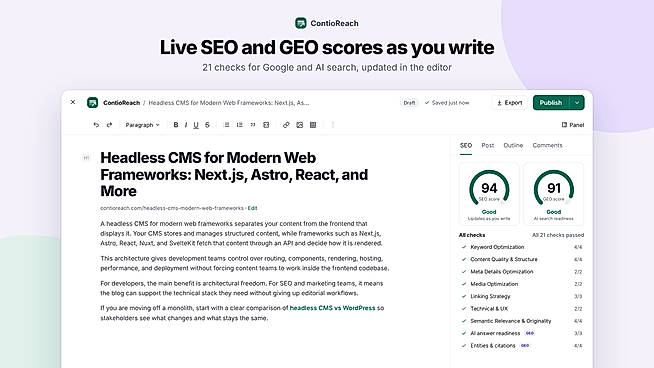Toggle italic formatting

[x=186, y=125]
